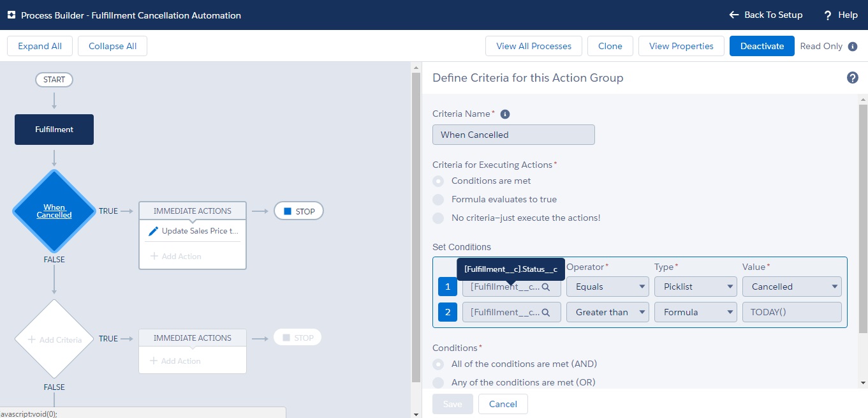Click the STOP square icon after first criteria

(288, 211)
